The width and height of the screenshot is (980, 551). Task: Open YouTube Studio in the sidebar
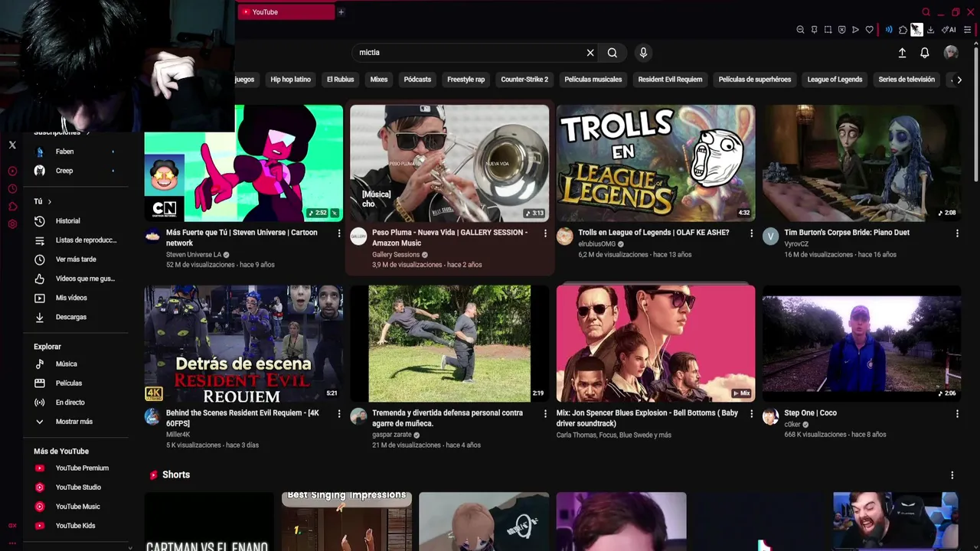(78, 487)
